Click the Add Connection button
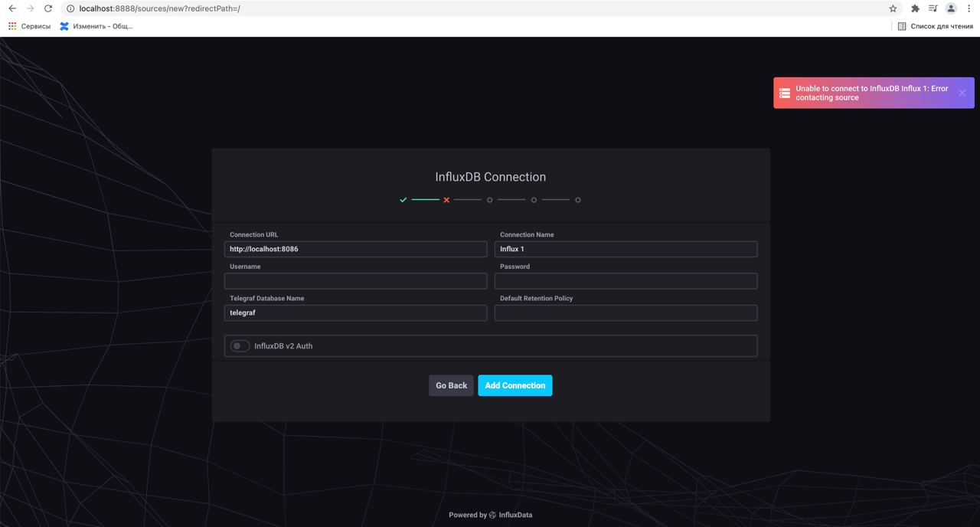The image size is (980, 527). click(515, 385)
